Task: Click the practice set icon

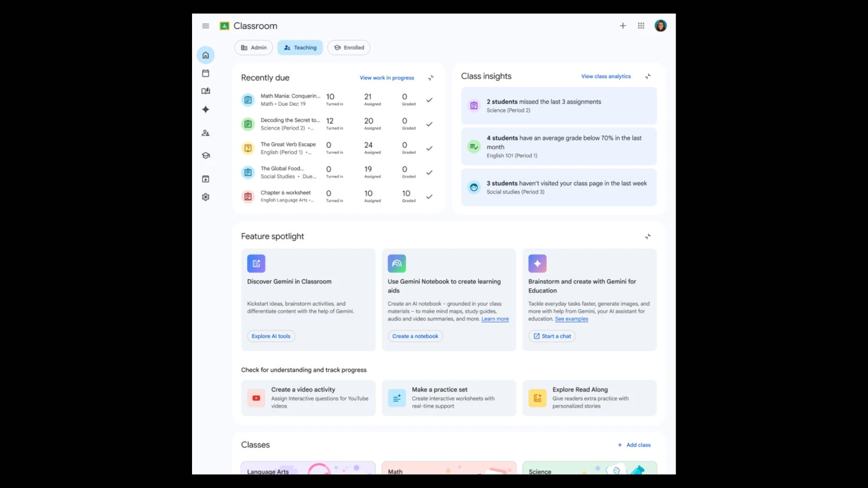Action: tap(397, 398)
